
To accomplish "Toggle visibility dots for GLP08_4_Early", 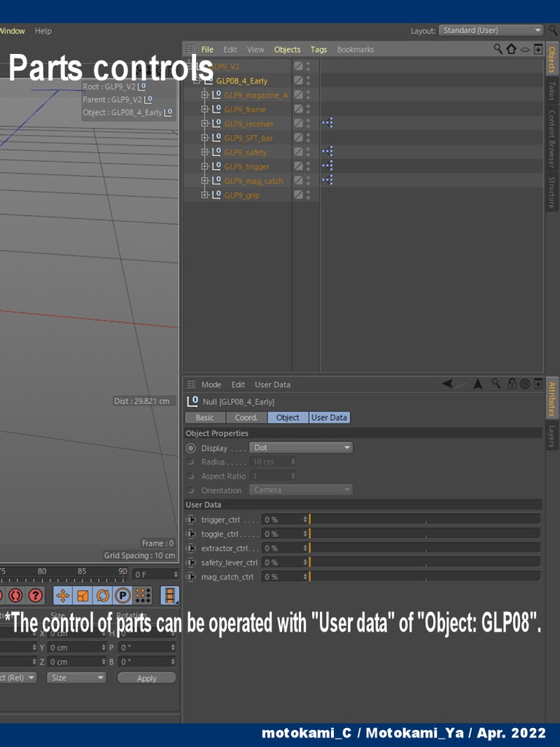I will 308,80.
